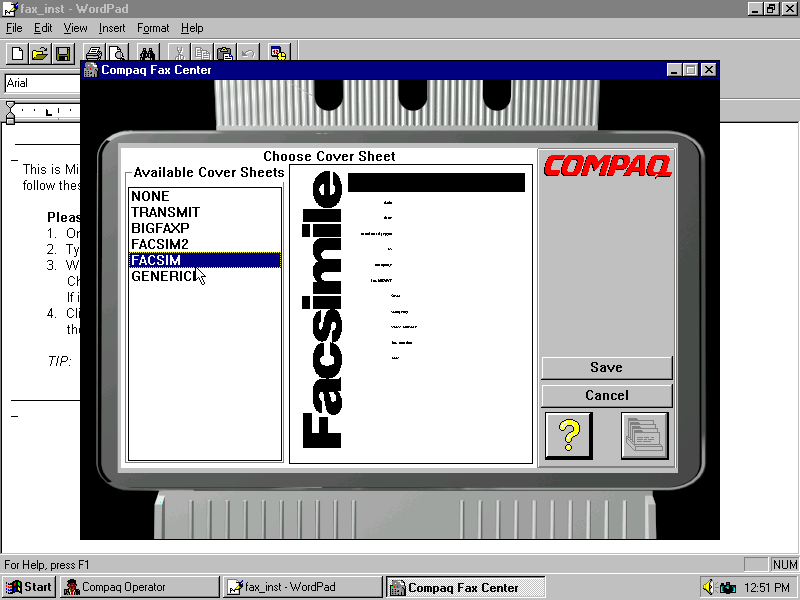
Task: Click the volume speaker icon in system tray
Action: point(709,587)
